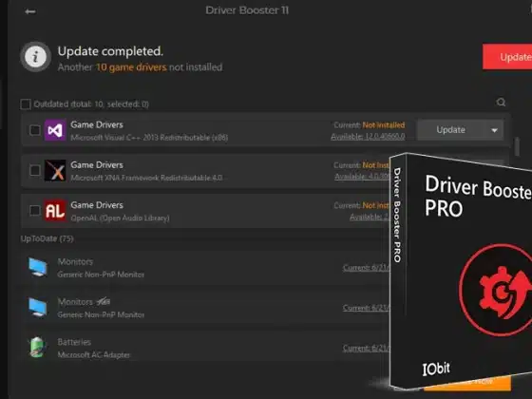Viewport: 532px width, 399px height.
Task: Click the Microsoft XNA Framework icon
Action: [55, 170]
